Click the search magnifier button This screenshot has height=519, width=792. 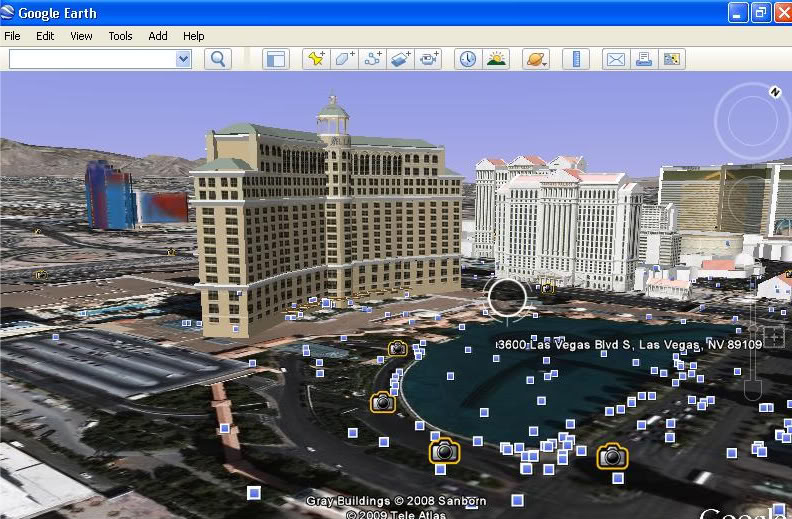(218, 59)
